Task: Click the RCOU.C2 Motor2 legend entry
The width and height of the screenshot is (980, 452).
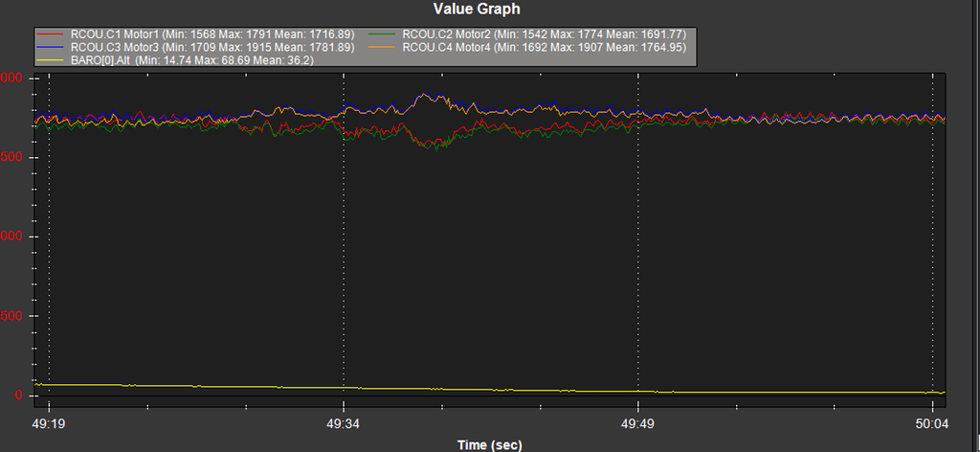Action: 544,34
